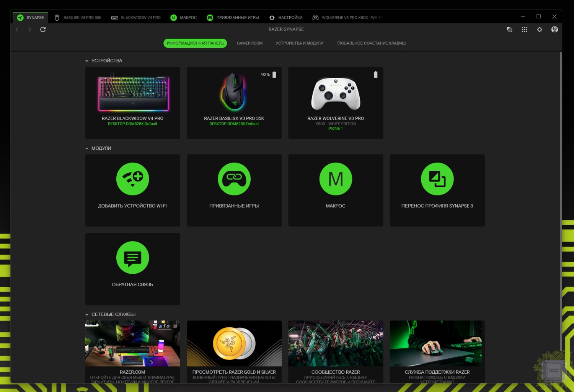Collapse the УСТРОЙСТВА section
The width and height of the screenshot is (574, 392).
coord(87,61)
